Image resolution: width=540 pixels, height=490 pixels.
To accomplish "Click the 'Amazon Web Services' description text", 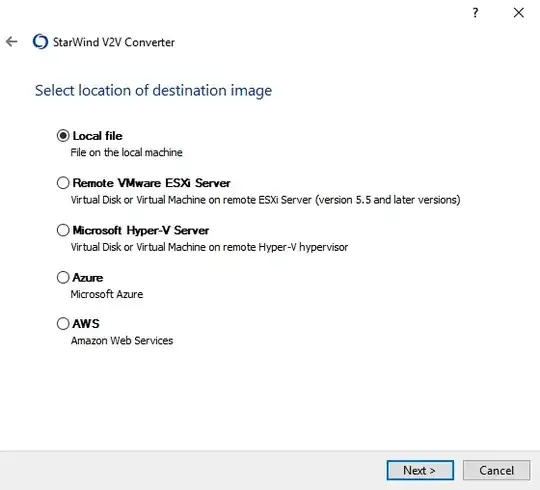I will click(122, 341).
